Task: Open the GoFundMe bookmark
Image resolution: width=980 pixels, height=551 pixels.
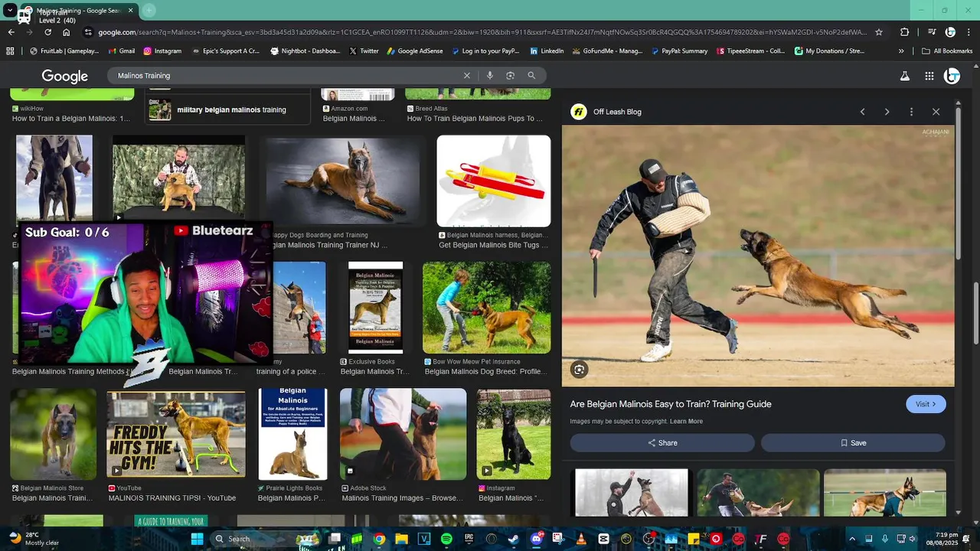Action: coord(606,51)
